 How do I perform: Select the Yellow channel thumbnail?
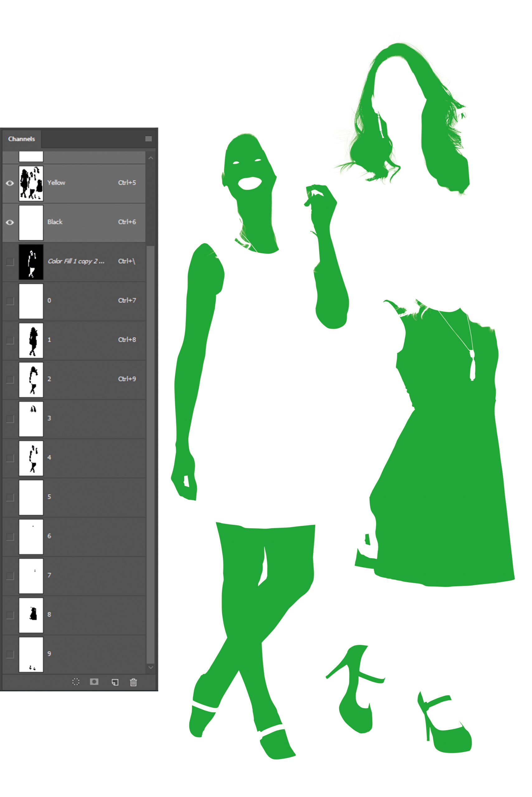(31, 183)
